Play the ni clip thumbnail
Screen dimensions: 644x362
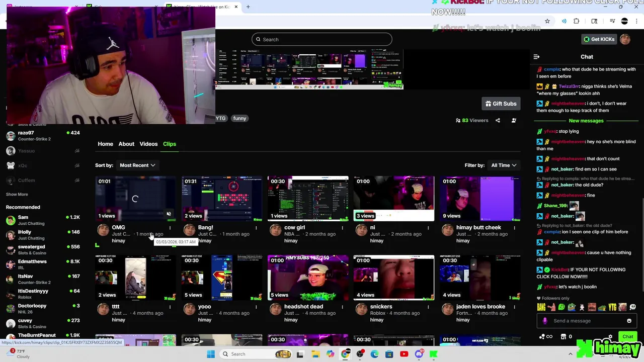(394, 199)
